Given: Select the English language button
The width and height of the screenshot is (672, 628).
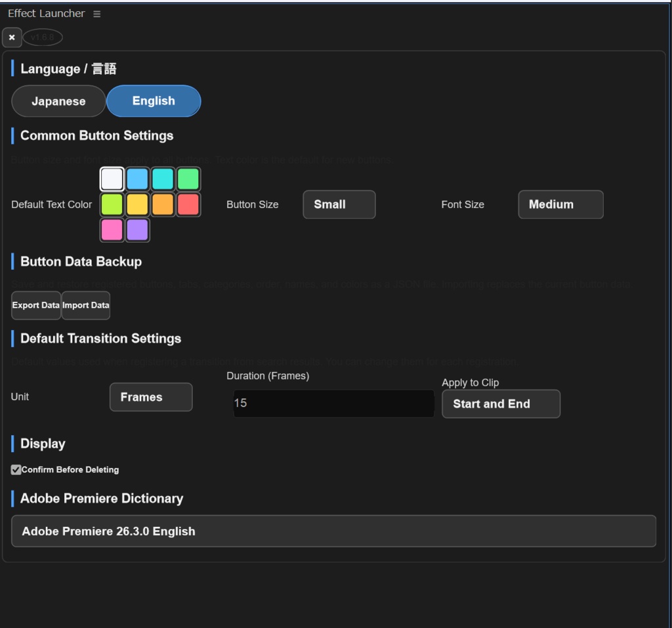Looking at the screenshot, I should click(154, 101).
